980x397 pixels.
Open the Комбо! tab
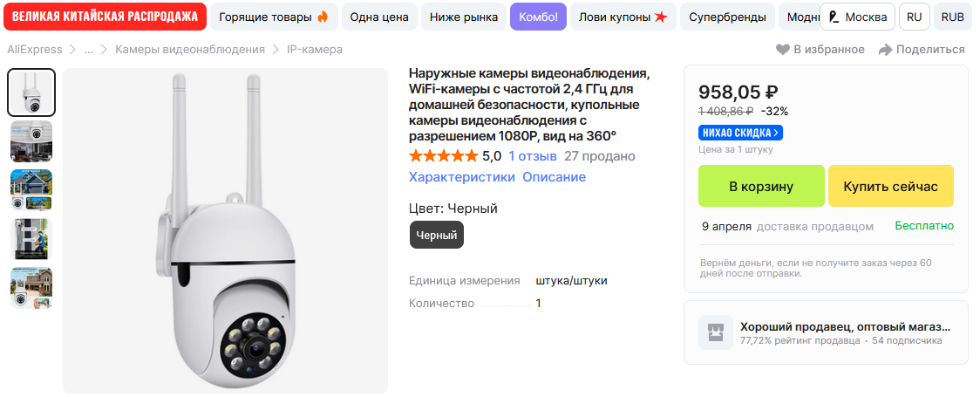point(538,17)
